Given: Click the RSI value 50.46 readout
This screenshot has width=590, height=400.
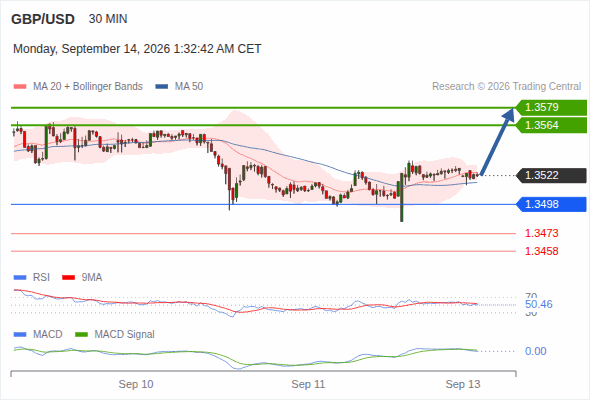Looking at the screenshot, I should 539,304.
